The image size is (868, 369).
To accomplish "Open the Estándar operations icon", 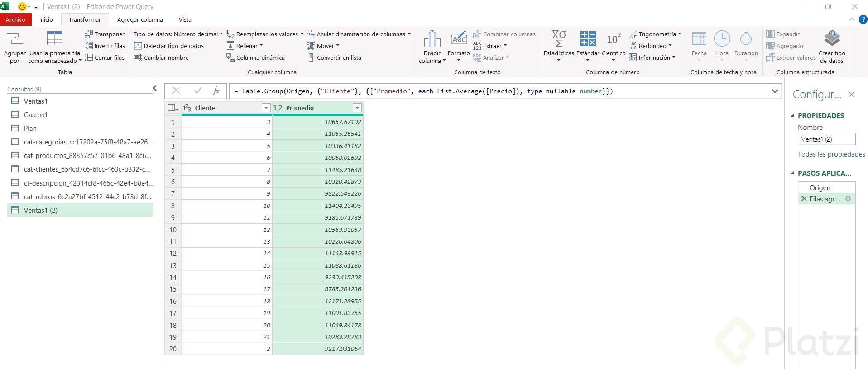I will [588, 38].
